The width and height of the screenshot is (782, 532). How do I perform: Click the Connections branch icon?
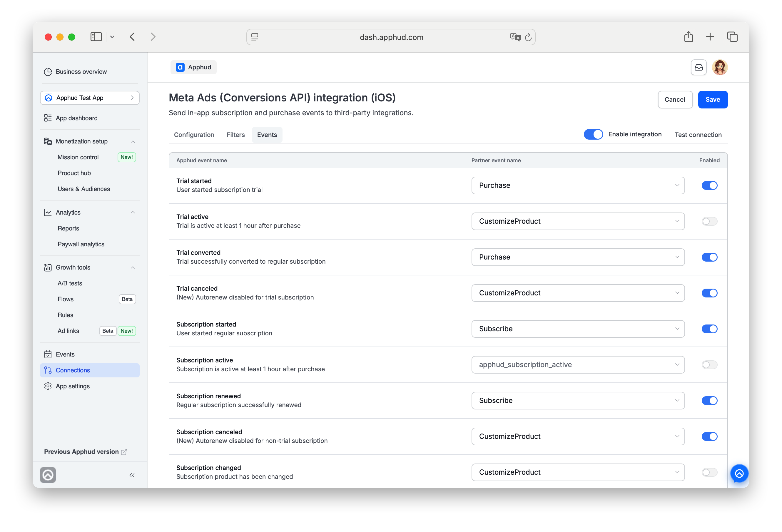click(x=48, y=370)
